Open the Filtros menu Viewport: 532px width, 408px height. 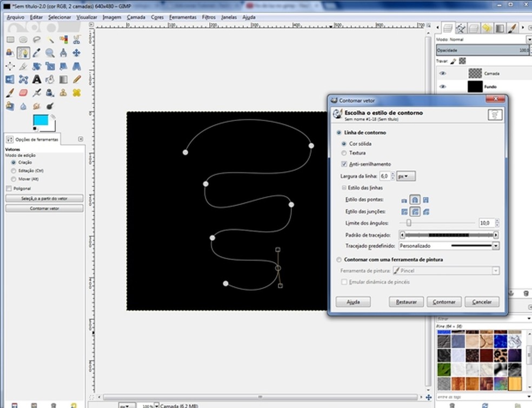tap(209, 17)
